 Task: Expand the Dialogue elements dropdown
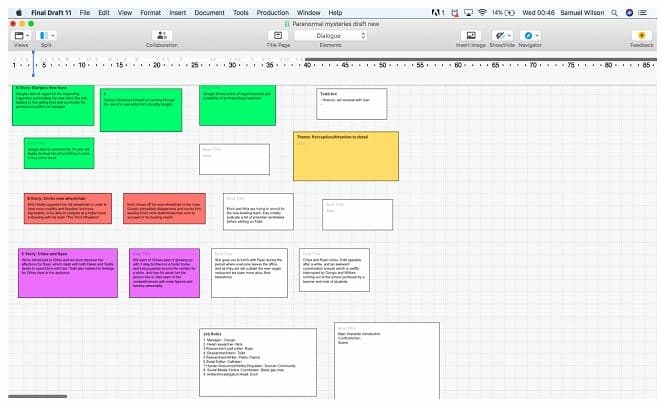329,35
